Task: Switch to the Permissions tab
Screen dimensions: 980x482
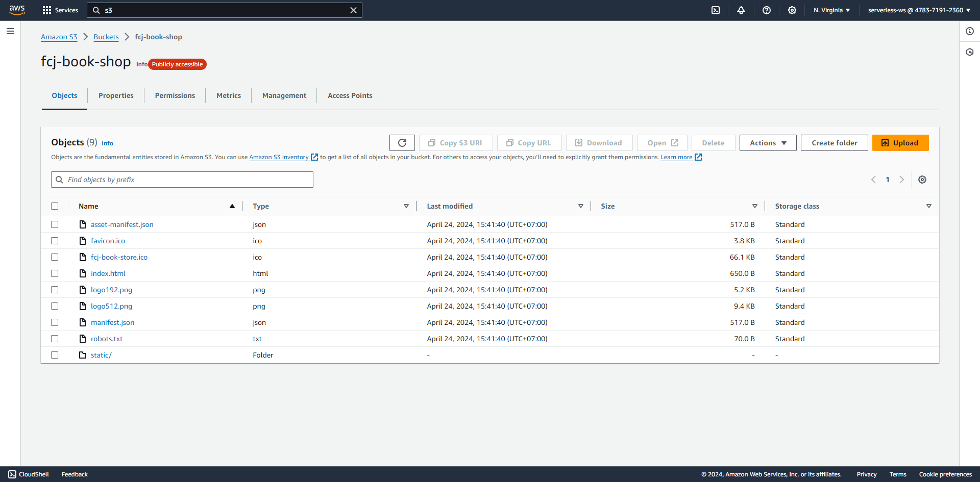Action: (x=175, y=95)
